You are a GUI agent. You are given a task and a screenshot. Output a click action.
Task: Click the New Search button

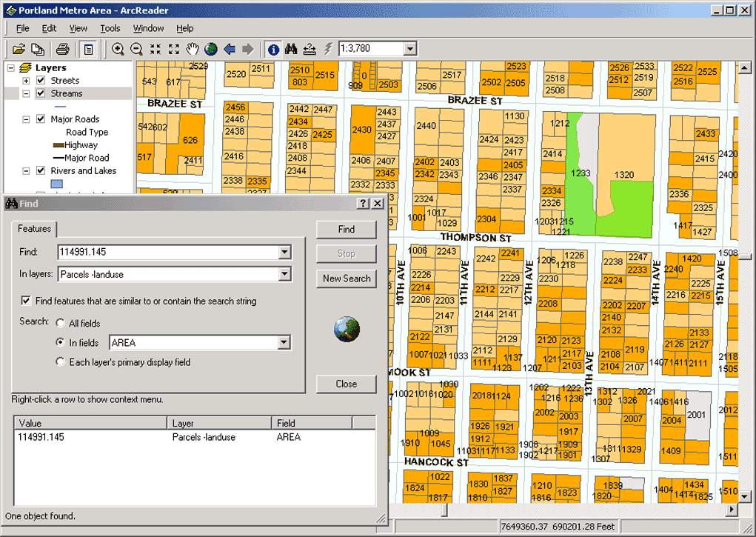(x=346, y=278)
